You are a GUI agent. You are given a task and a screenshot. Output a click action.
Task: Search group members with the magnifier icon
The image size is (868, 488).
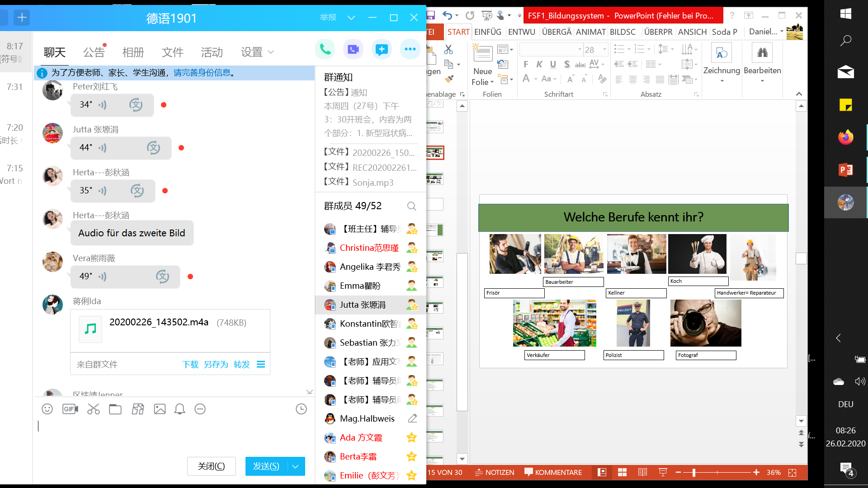pyautogui.click(x=411, y=206)
